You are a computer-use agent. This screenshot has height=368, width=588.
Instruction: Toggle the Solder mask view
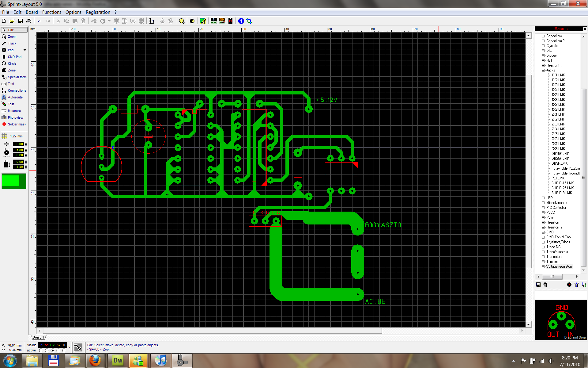coord(17,124)
